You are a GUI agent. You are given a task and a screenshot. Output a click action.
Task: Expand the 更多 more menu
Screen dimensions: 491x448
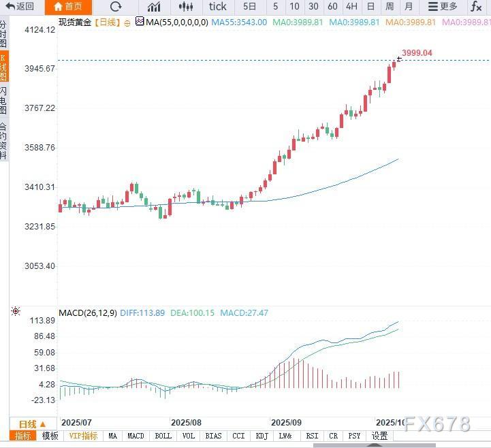pyautogui.click(x=442, y=7)
